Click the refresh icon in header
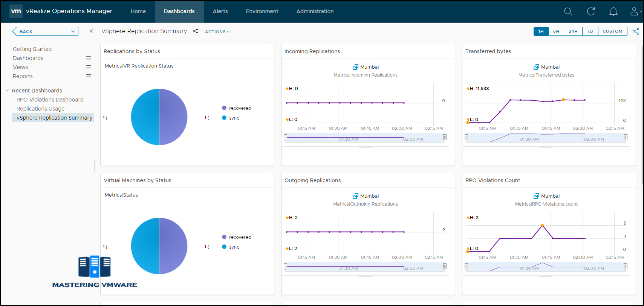The height and width of the screenshot is (306, 644). click(591, 11)
